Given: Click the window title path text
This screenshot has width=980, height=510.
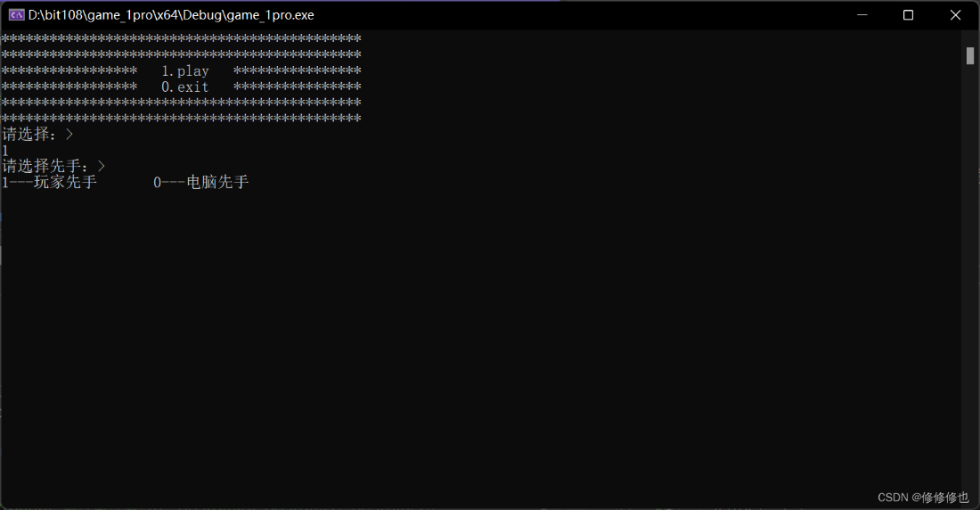Looking at the screenshot, I should pos(171,15).
